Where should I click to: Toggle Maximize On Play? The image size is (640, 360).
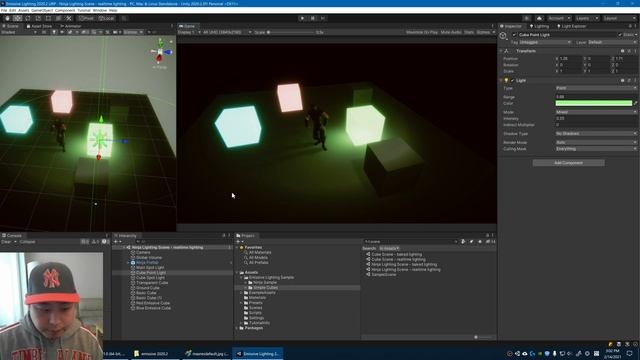pyautogui.click(x=422, y=32)
